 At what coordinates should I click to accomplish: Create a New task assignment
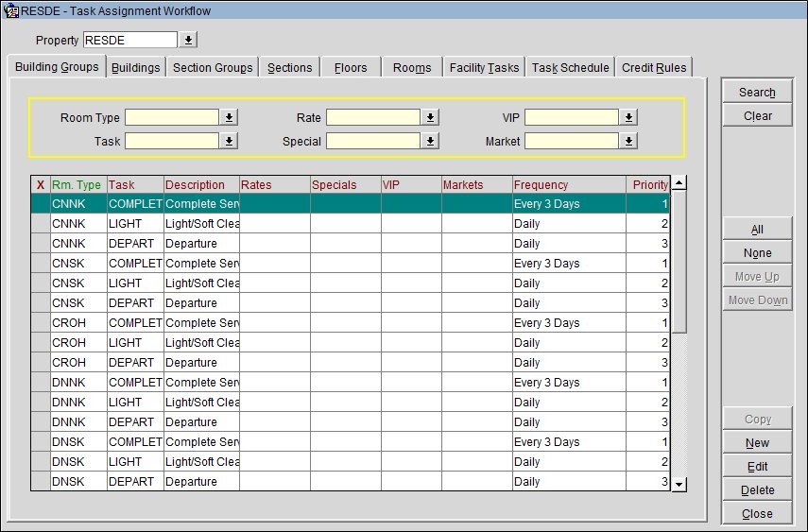click(x=757, y=443)
